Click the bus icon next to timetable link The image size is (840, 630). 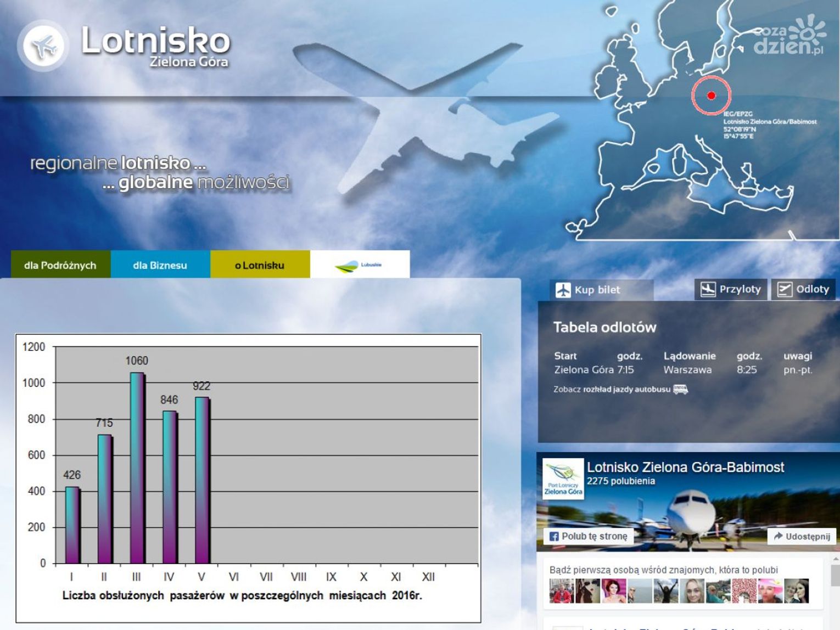pos(680,389)
